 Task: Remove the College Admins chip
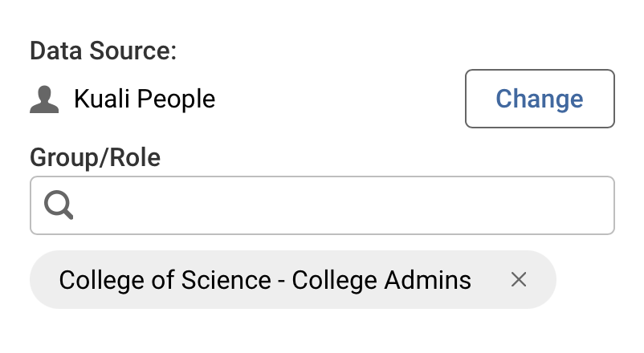(519, 280)
